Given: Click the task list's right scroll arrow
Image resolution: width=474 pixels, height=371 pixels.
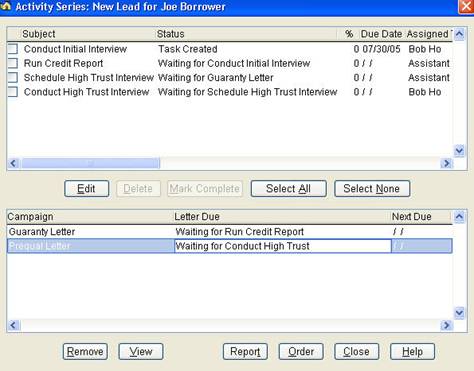Looking at the screenshot, I should click(446, 163).
